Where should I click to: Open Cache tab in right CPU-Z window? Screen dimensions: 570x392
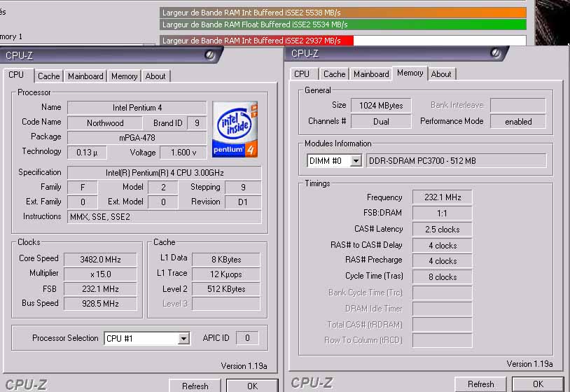pos(335,73)
